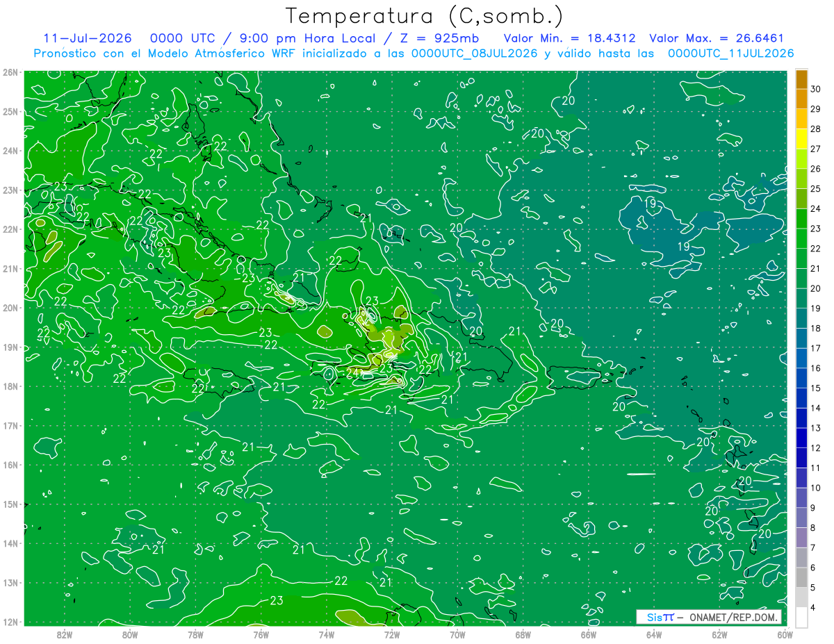Click the "26N" latitude axis label

click(x=10, y=72)
